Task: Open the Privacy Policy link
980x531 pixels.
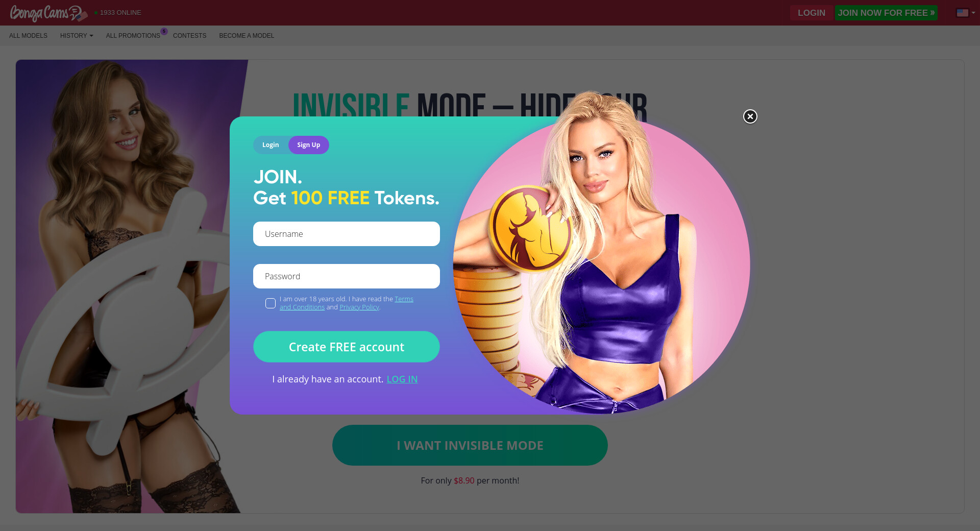Action: tap(359, 307)
